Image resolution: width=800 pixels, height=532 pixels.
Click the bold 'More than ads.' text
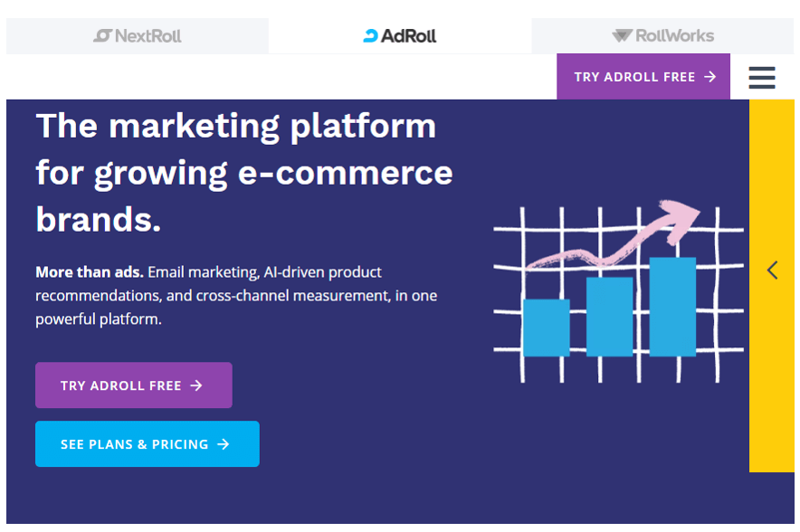[x=90, y=272]
